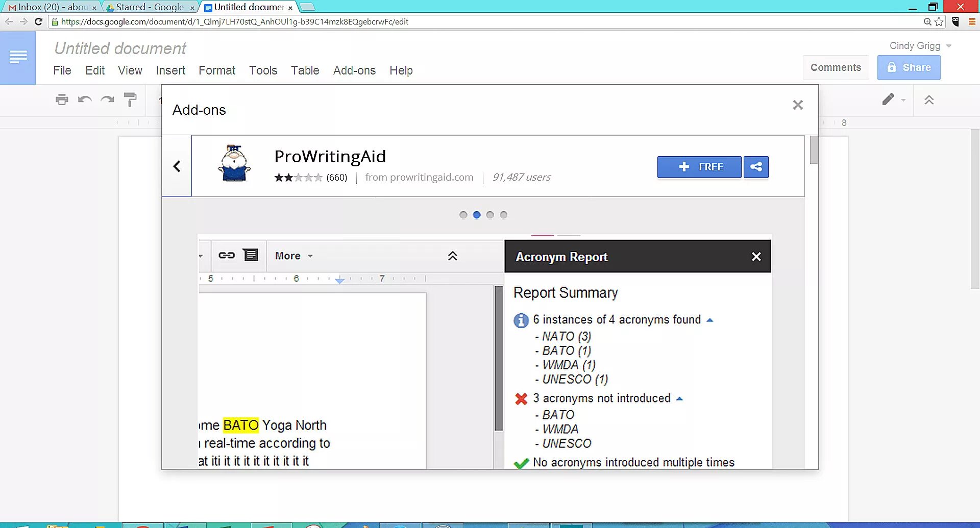Image resolution: width=980 pixels, height=528 pixels.
Task: Open a new browser tab
Action: (x=307, y=7)
